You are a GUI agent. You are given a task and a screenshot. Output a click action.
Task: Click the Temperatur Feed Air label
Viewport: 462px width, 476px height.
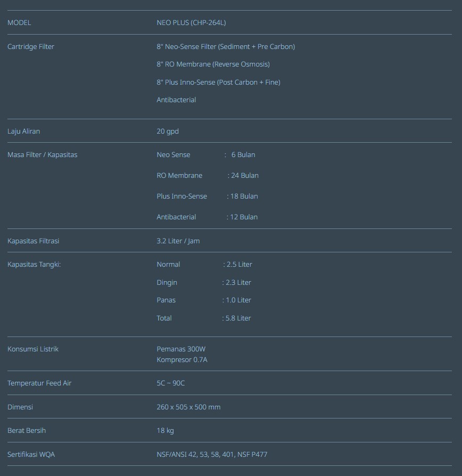pos(39,383)
